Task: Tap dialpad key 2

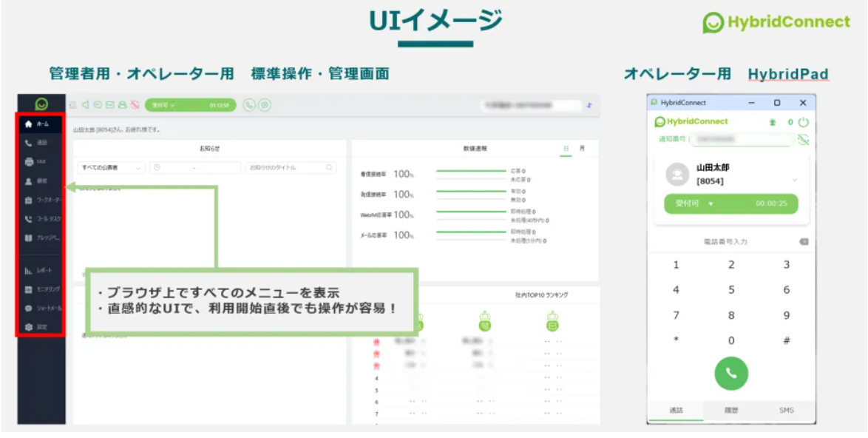Action: [731, 265]
